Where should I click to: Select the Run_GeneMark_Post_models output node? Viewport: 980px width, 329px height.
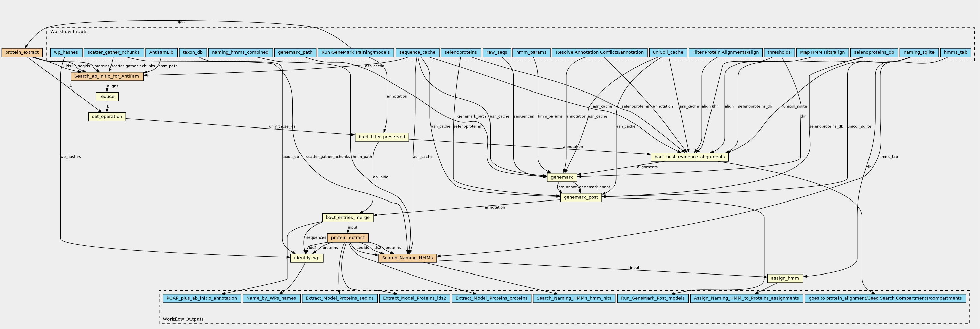pos(653,298)
